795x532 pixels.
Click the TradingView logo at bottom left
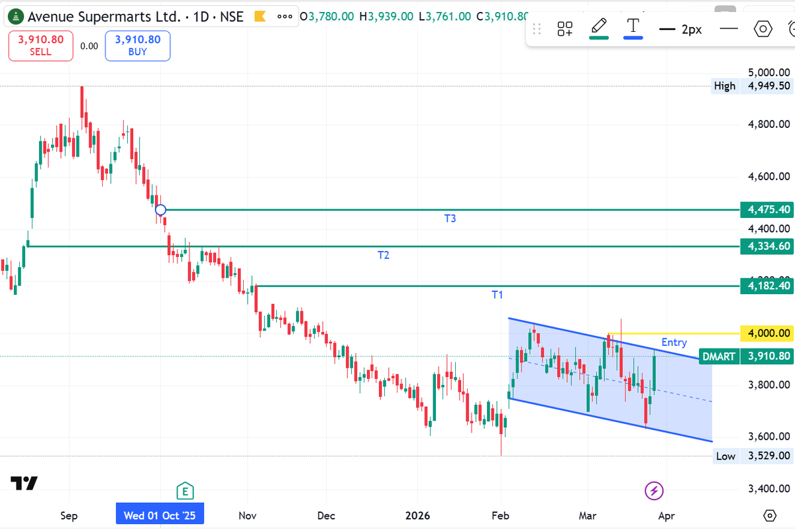[24, 483]
